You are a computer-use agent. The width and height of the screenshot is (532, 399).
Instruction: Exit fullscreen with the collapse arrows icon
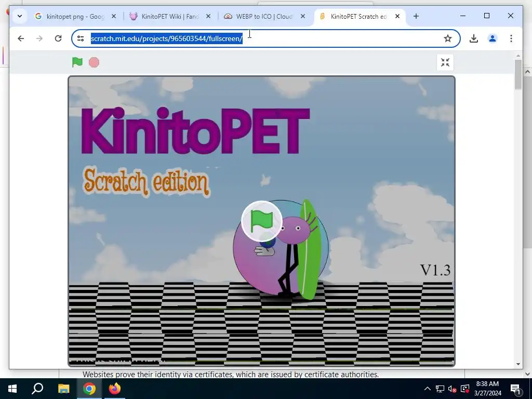[x=445, y=62]
